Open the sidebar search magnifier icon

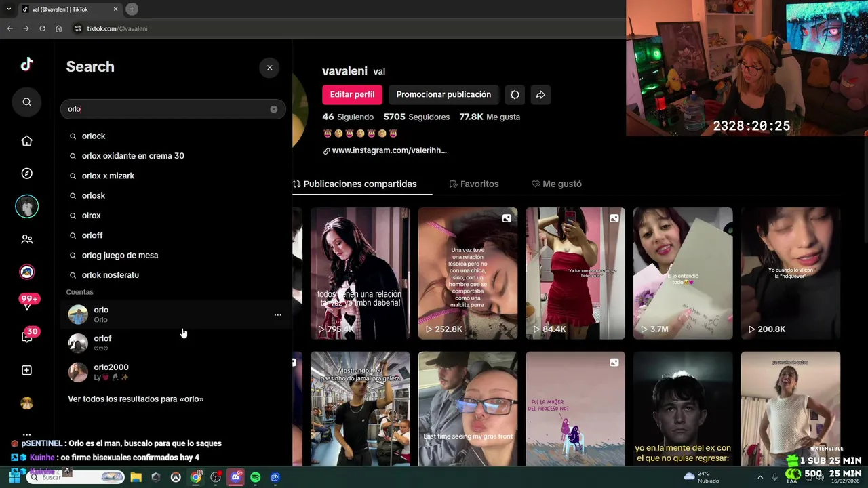[x=27, y=102]
